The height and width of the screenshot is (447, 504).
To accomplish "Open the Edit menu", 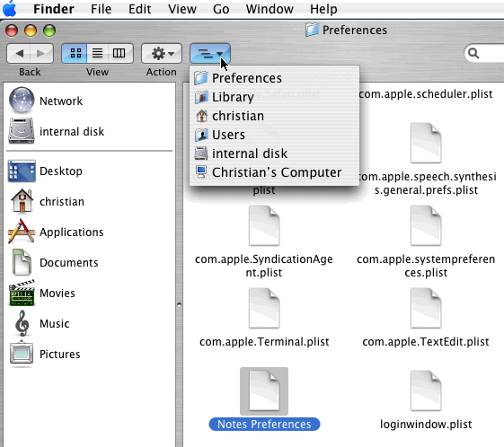I will (140, 9).
